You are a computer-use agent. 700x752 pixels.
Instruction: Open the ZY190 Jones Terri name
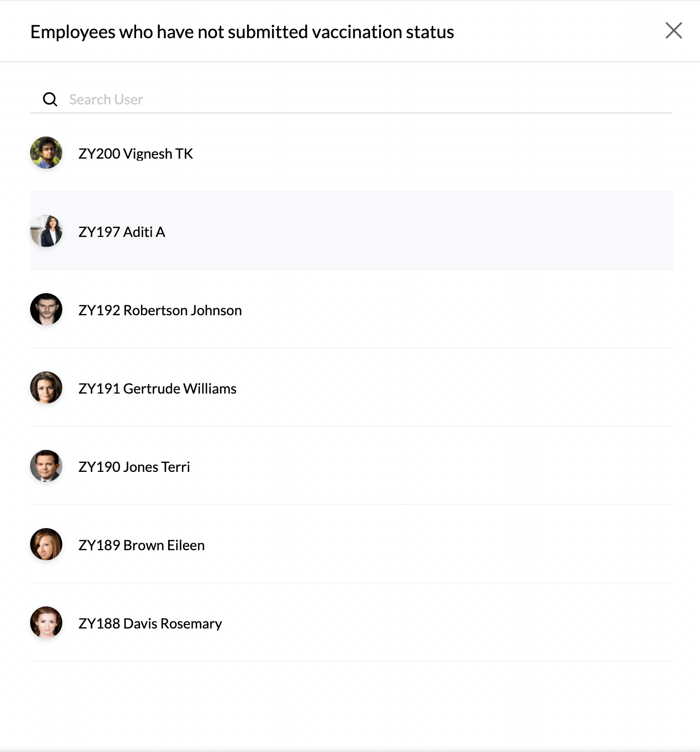coord(134,467)
